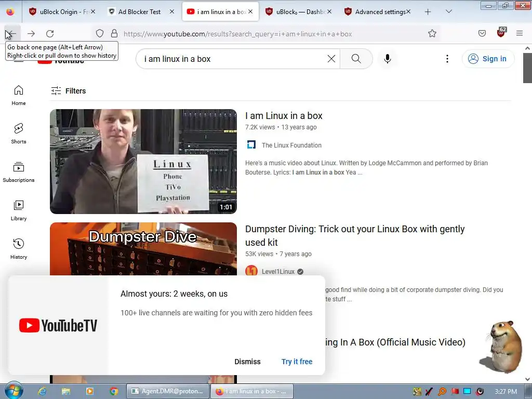532x399 pixels.
Task: Open the I am Linux in a box title
Action: click(284, 116)
